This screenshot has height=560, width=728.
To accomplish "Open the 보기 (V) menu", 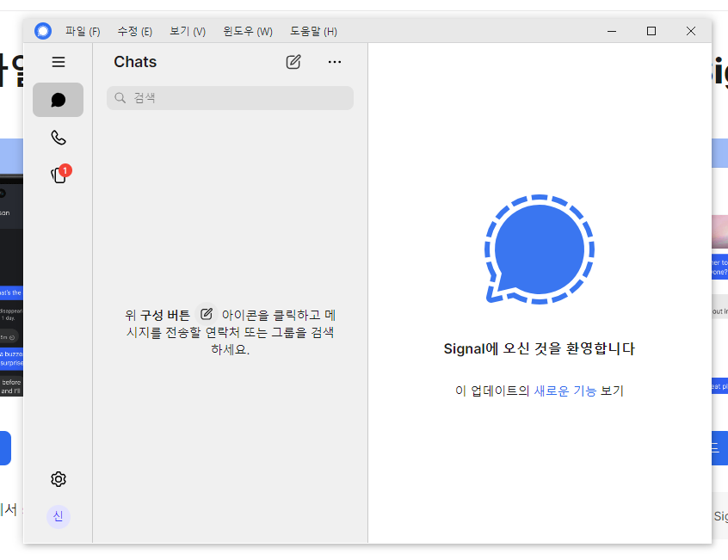I will coord(188,31).
